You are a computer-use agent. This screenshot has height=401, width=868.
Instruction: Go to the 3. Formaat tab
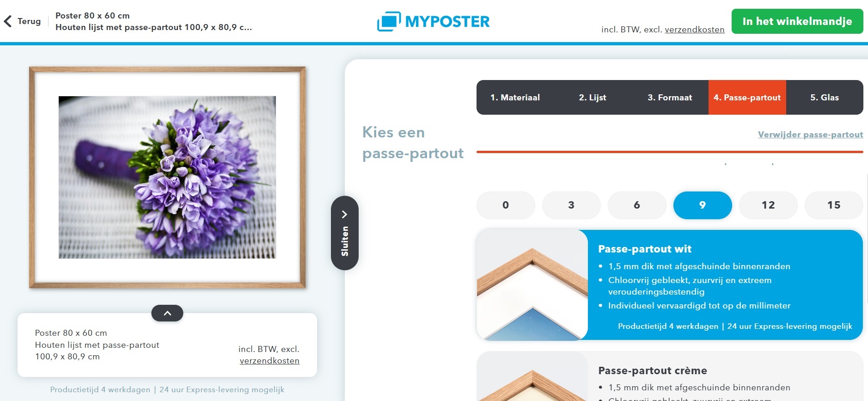pos(670,98)
